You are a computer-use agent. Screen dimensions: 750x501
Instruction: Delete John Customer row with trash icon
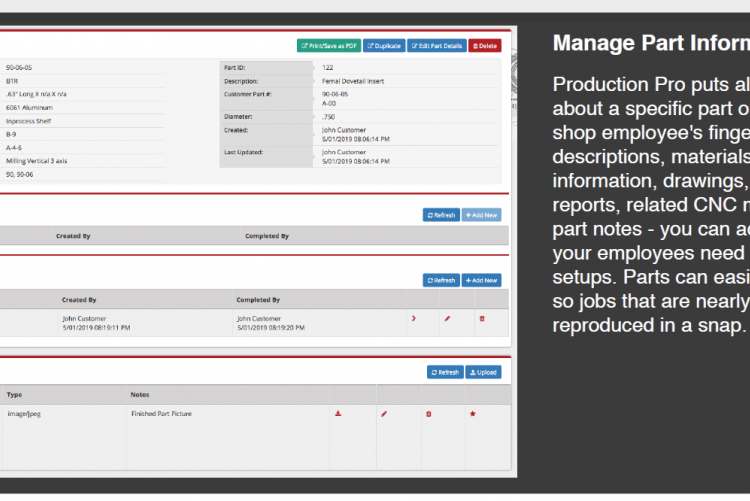[482, 319]
